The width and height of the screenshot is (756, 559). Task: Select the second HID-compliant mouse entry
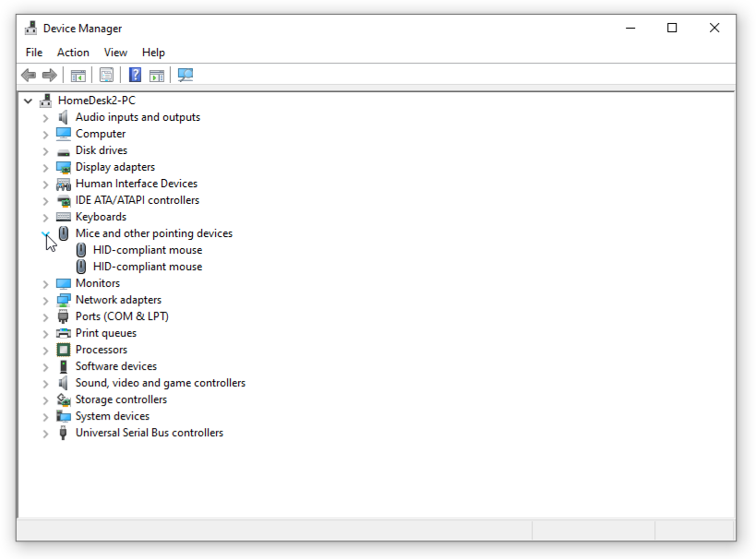[x=148, y=267]
